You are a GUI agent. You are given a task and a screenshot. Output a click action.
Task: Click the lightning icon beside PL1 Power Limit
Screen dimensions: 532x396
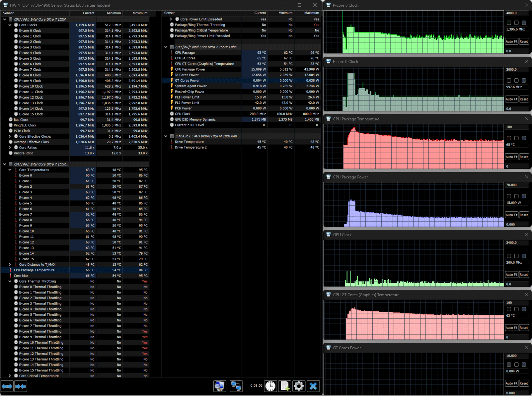(172, 97)
